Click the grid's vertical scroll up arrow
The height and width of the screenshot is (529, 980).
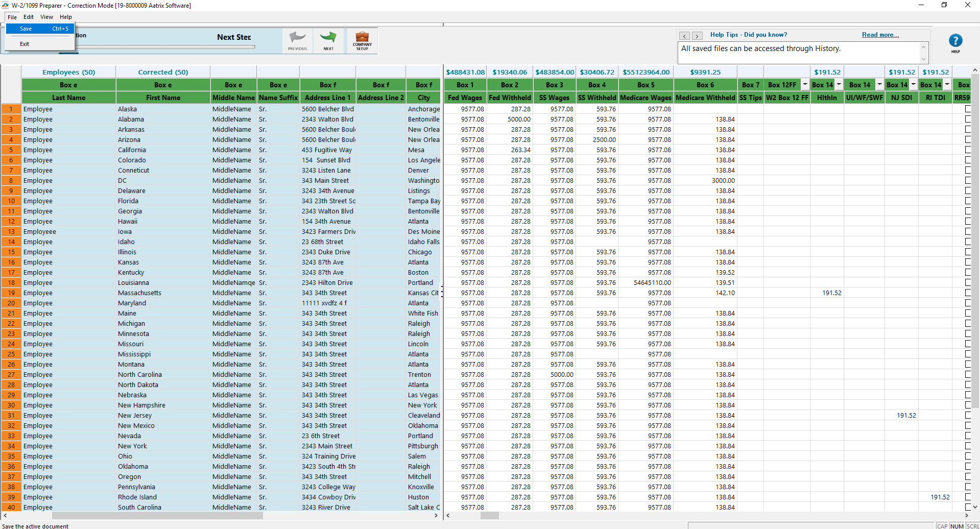point(975,70)
